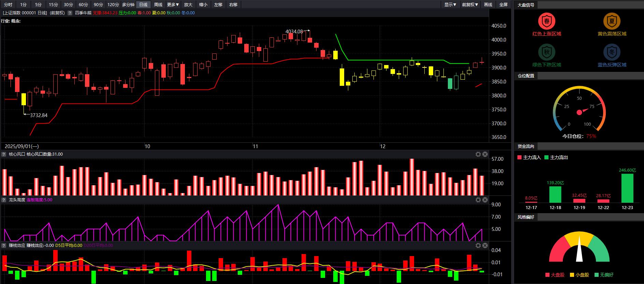Click the 12-18 capital flow bar 139.20亿
Screen dimensions: 644x284
coord(555,194)
